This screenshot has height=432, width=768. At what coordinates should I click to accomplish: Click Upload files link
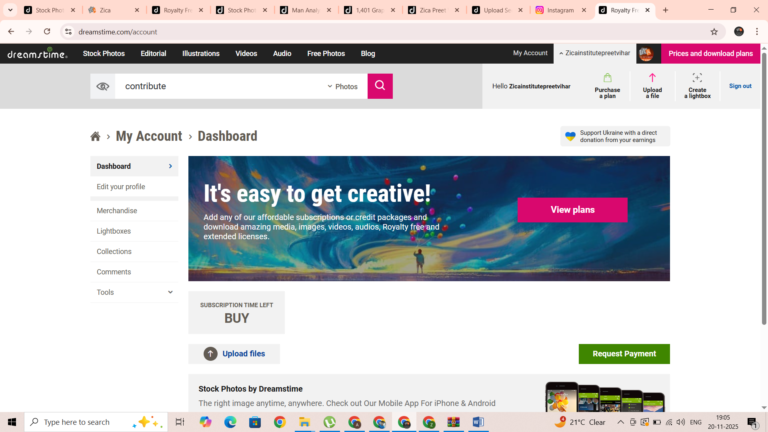[243, 354]
